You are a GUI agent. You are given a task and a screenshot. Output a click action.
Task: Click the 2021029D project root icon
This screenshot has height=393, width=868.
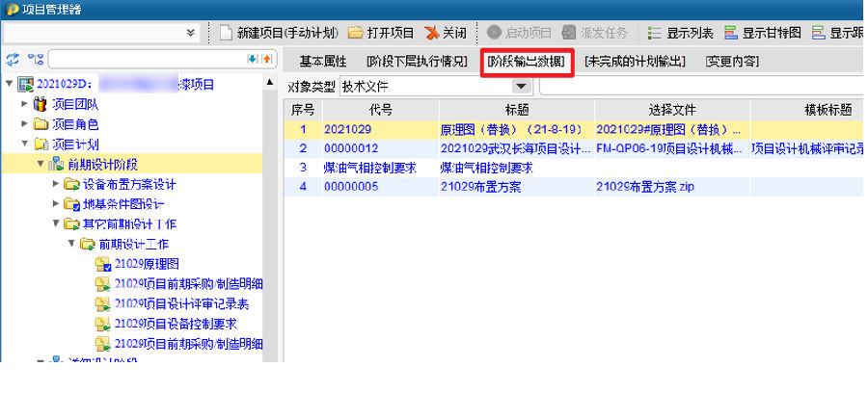[x=25, y=85]
